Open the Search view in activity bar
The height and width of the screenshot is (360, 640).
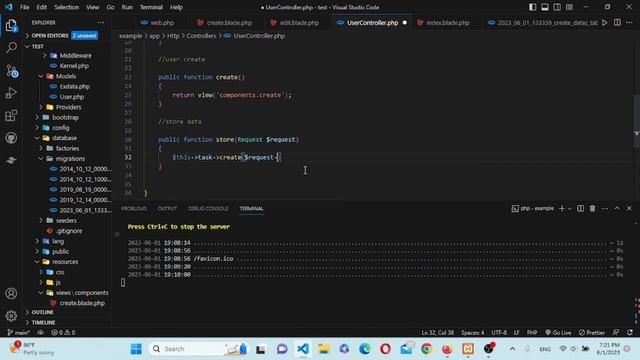[x=11, y=47]
